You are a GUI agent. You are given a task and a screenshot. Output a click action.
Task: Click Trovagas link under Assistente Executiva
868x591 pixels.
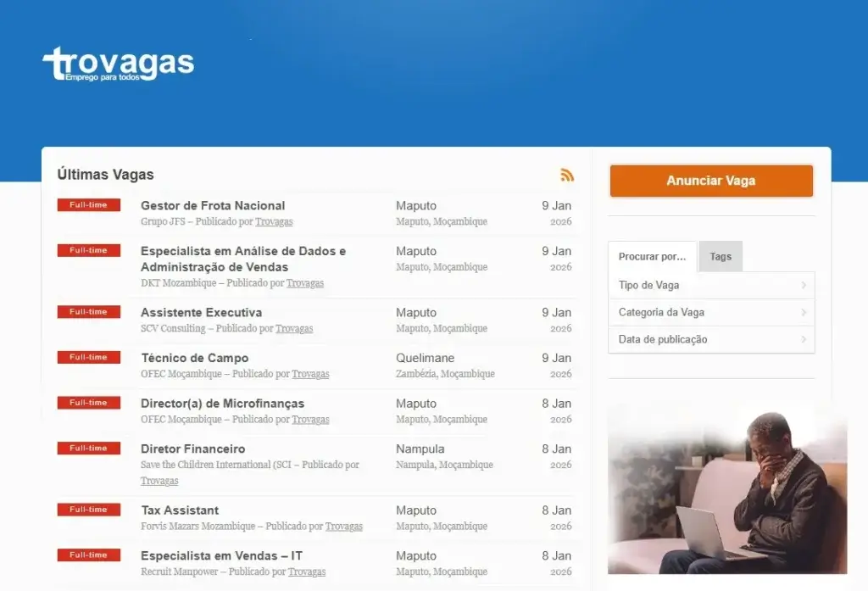pyautogui.click(x=294, y=328)
